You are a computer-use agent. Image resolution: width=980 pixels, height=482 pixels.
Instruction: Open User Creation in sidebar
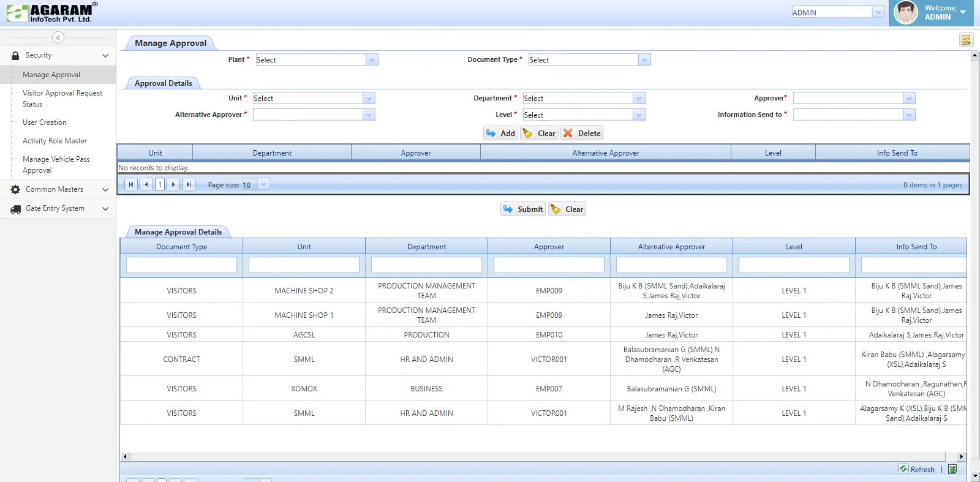coord(45,122)
